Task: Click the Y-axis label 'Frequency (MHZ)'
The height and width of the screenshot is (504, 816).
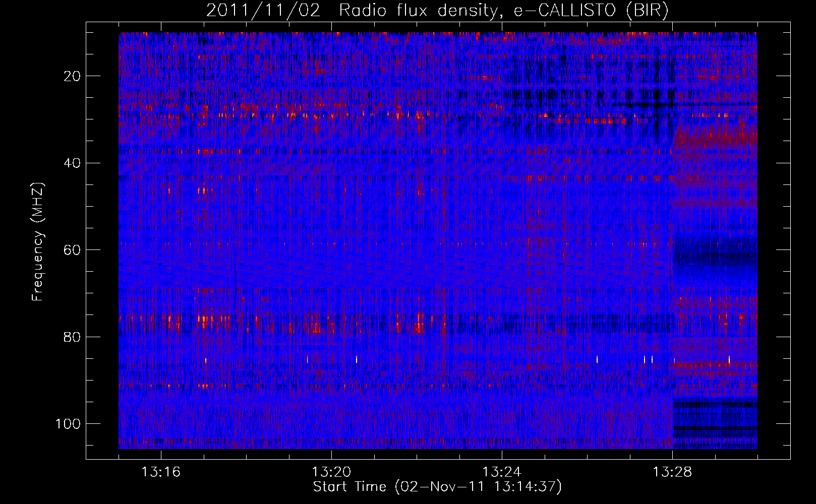Action: pos(38,242)
